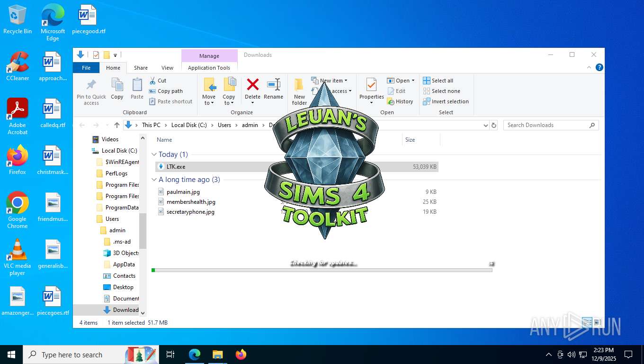Click the Refresh button beside address bar

click(x=494, y=125)
